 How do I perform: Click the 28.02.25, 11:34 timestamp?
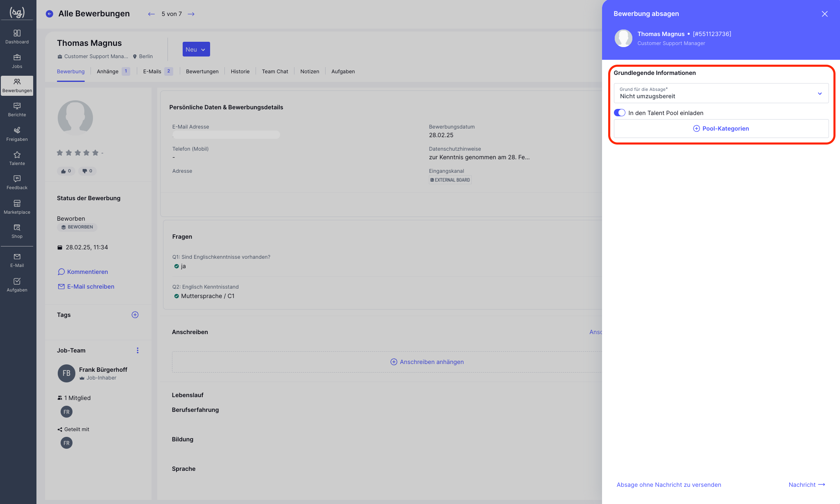point(87,247)
